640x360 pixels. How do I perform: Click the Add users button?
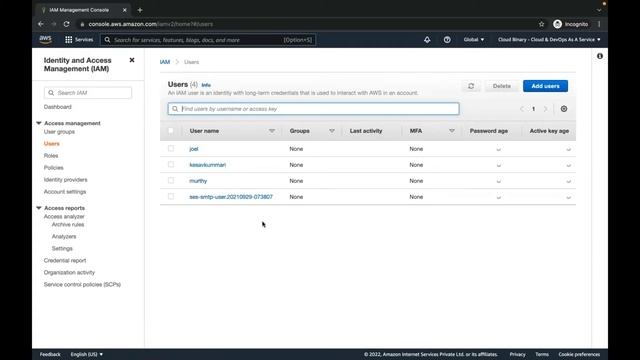545,86
